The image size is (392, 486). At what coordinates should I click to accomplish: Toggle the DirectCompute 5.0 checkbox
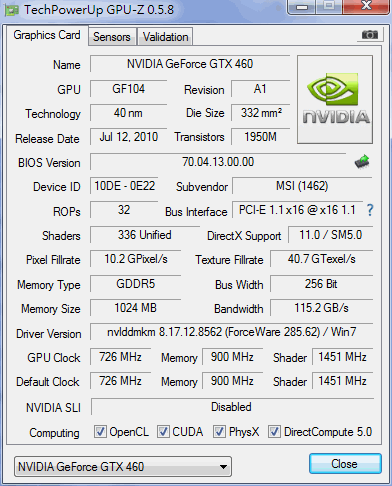point(274,431)
